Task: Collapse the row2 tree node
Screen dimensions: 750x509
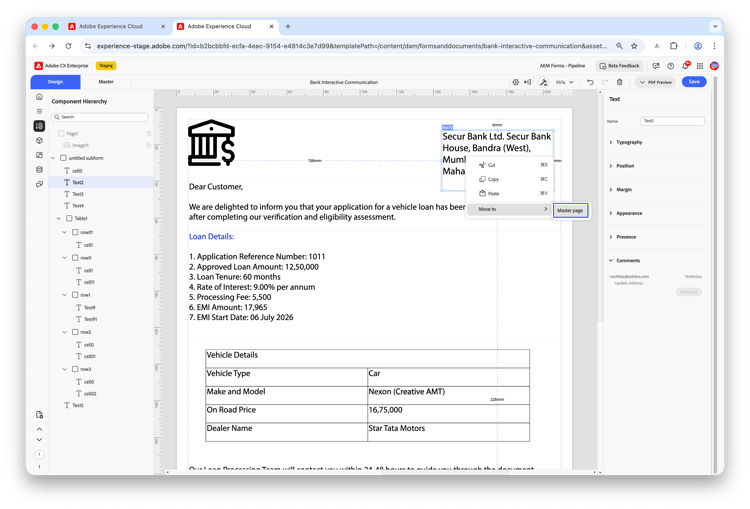Action: (x=65, y=332)
